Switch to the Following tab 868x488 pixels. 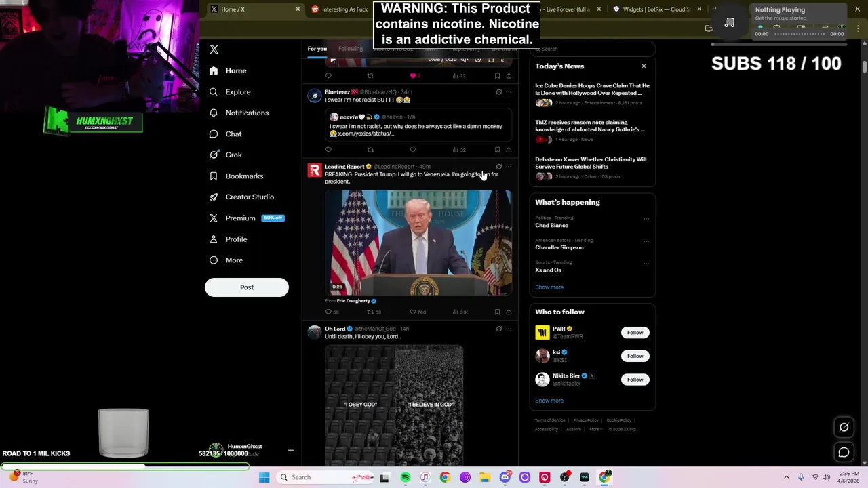351,49
